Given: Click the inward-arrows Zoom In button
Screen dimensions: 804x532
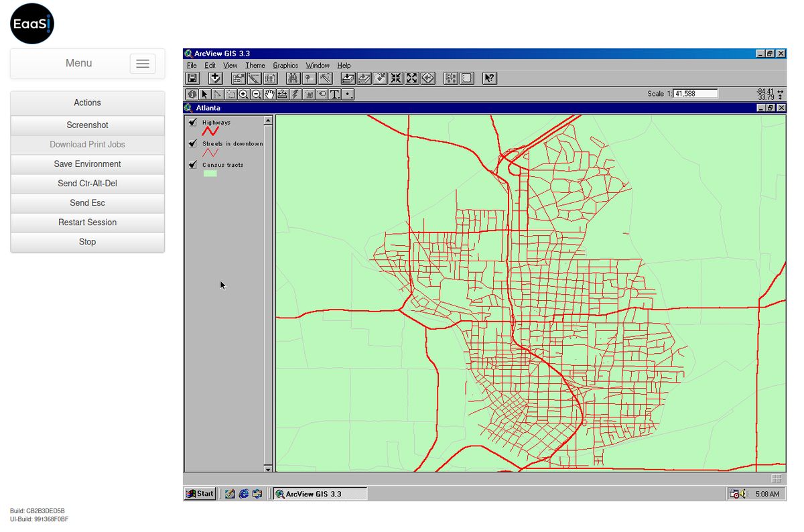Looking at the screenshot, I should coord(396,78).
